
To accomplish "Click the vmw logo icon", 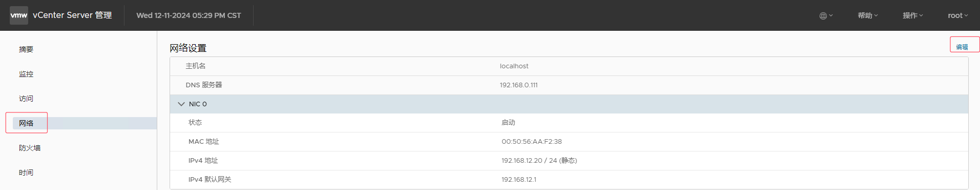I will pos(19,15).
